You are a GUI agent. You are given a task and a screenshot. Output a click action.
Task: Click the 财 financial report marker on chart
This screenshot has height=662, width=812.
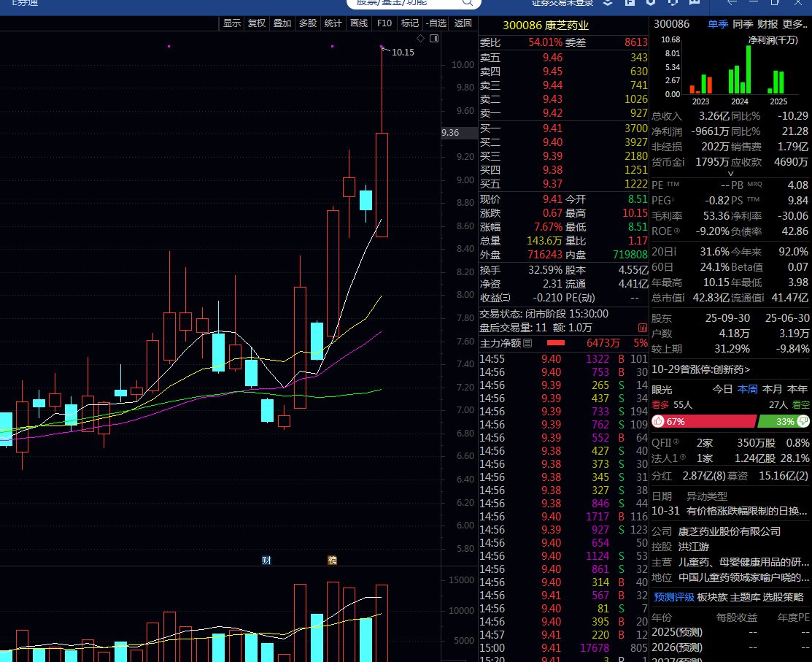click(x=267, y=560)
